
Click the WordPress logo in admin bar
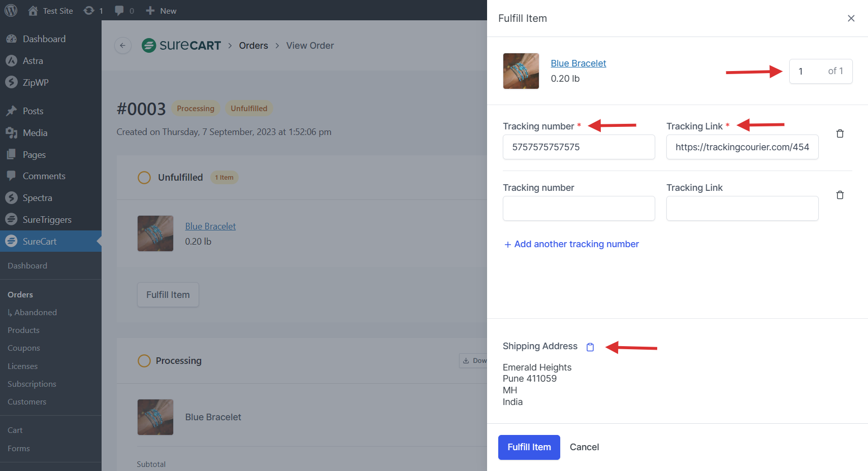(11, 11)
